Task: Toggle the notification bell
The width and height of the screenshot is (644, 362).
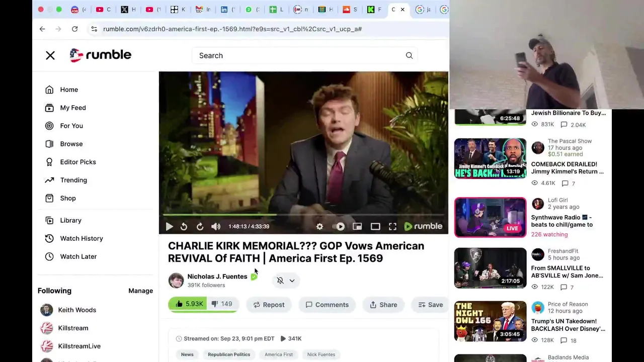Action: [x=280, y=281]
